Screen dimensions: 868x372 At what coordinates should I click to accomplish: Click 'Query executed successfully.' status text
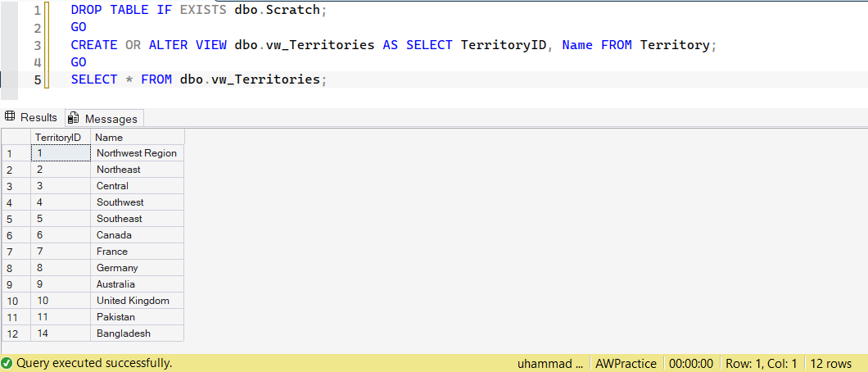pos(94,363)
